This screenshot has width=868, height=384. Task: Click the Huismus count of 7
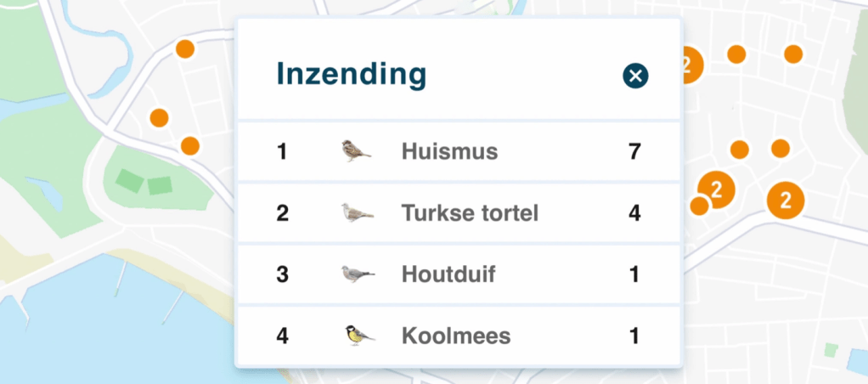click(634, 152)
